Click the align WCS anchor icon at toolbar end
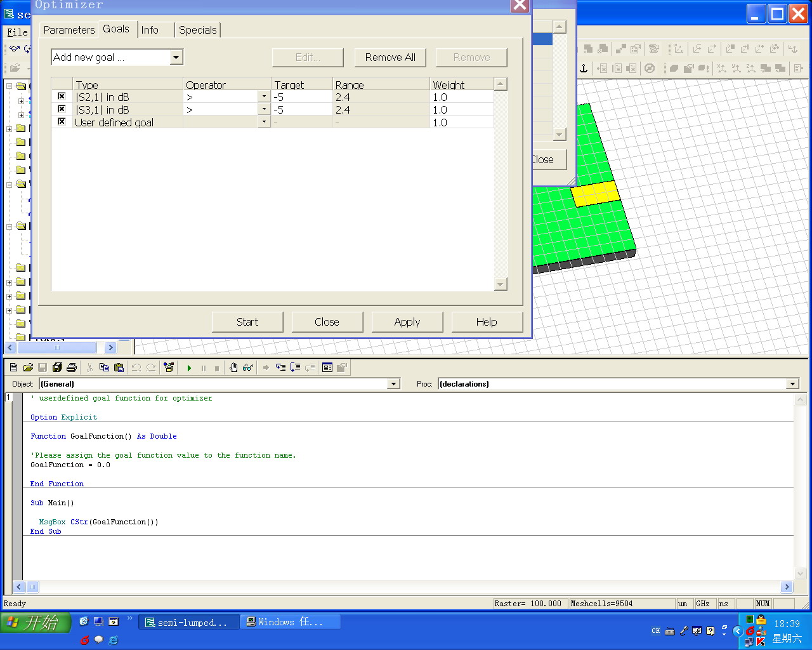This screenshot has height=650, width=812. coord(793,48)
